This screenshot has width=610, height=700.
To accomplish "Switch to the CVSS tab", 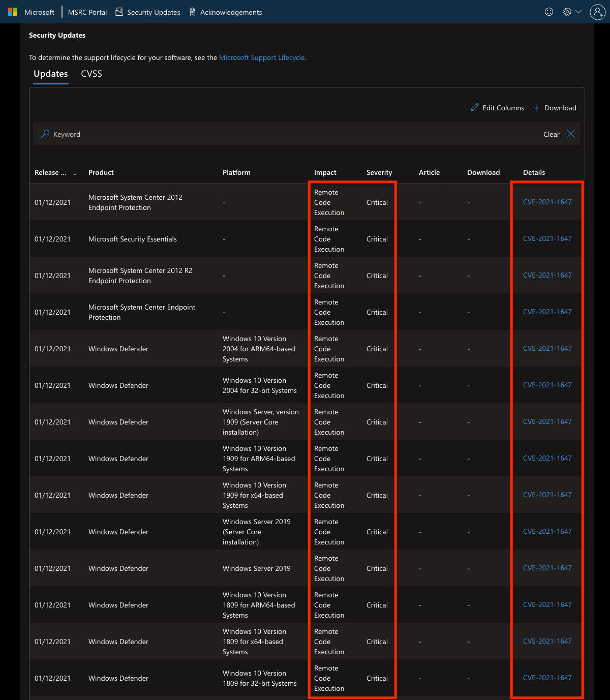I will 91,74.
